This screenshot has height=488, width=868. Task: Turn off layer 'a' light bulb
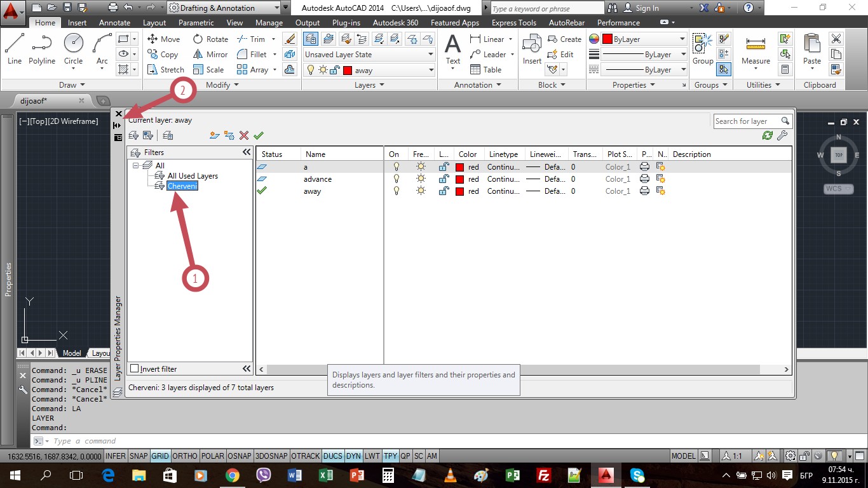click(x=397, y=166)
